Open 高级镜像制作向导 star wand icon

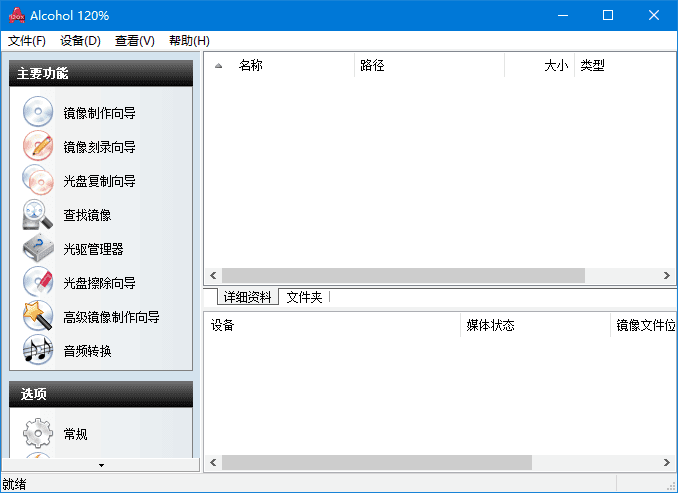coord(38,316)
